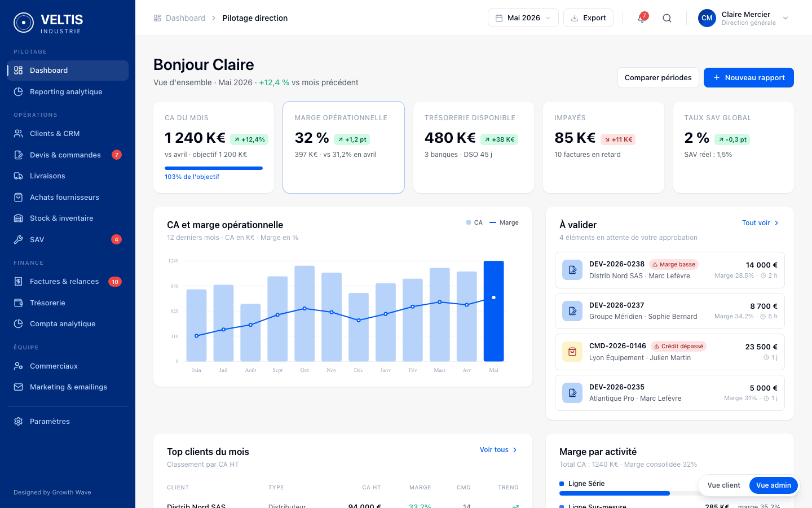Expand the Claire Mercier user menu
Viewport: 812px width, 508px height.
(743, 18)
